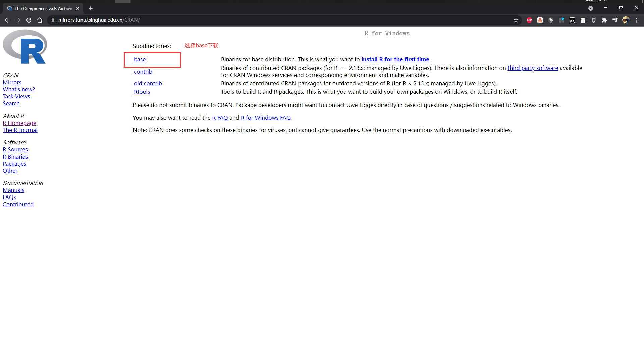Open the Rtools subdirectory link

pyautogui.click(x=142, y=92)
